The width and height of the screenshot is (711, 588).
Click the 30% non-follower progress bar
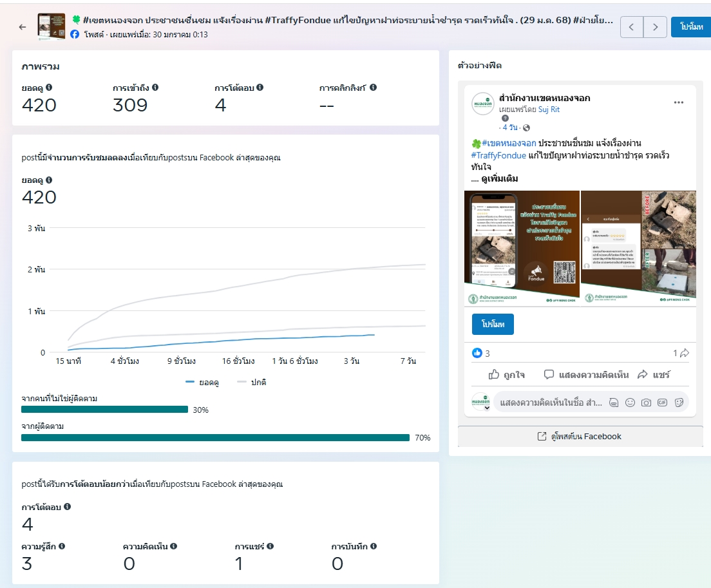tap(105, 410)
